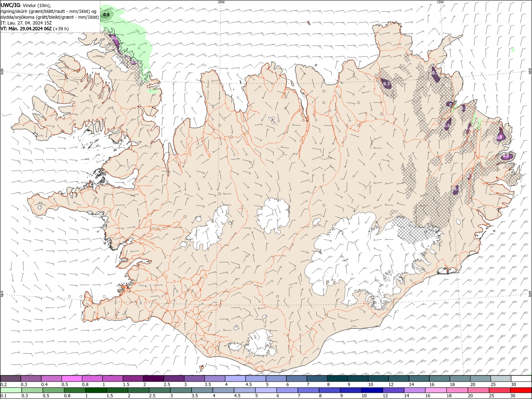Viewport: 532px width, 399px height.
Task: Click the 'IT: Lau. 27. 04. 2024 15Z' line
Action: [x=26, y=23]
